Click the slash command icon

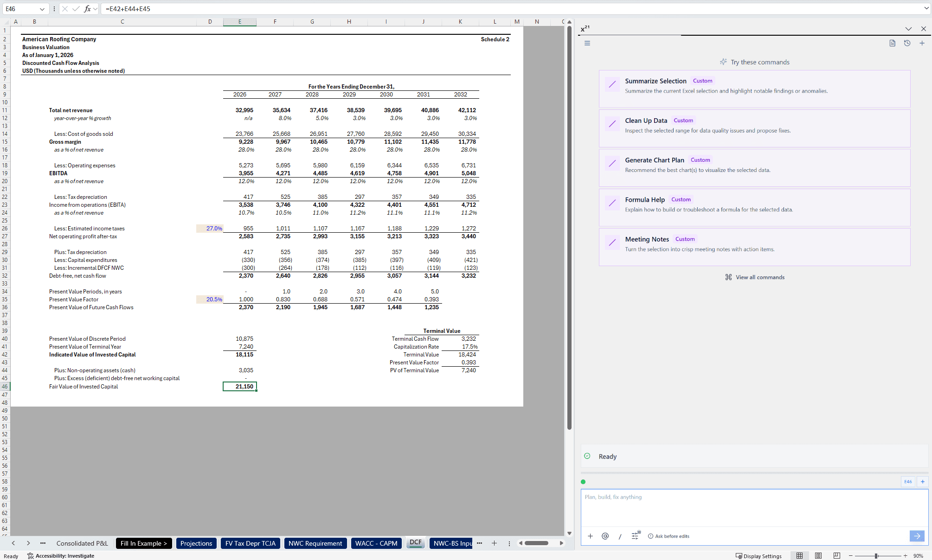coord(620,536)
